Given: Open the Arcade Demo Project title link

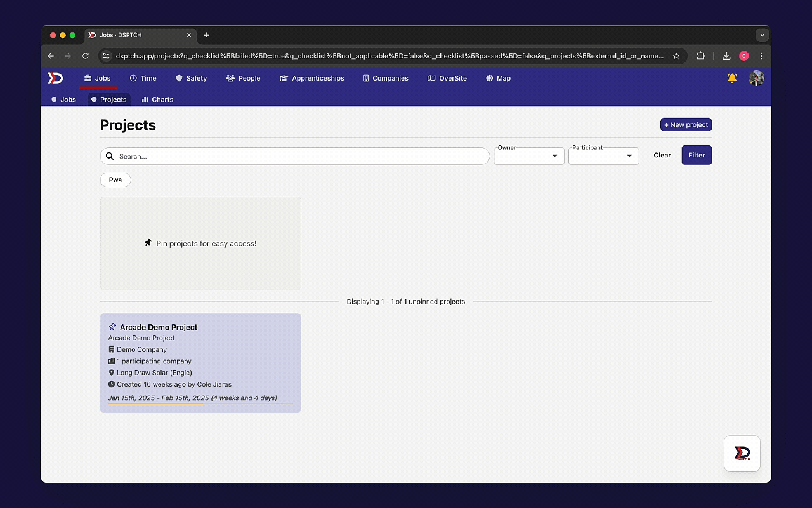Looking at the screenshot, I should pos(159,327).
